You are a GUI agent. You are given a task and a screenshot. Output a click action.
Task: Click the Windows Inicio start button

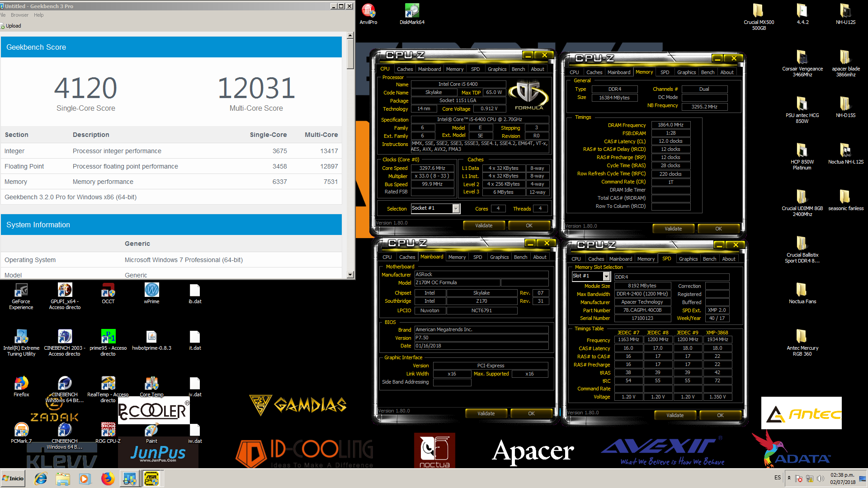[13, 479]
